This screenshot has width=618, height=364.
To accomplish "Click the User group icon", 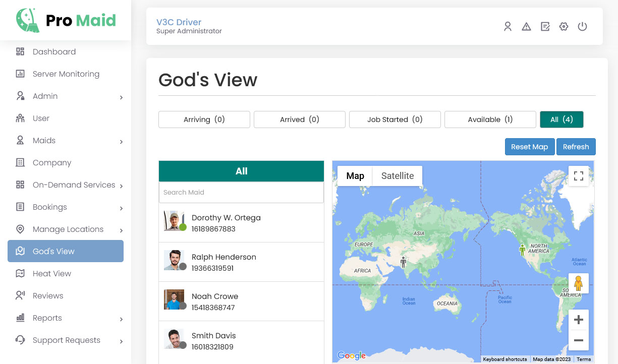I will coord(20,118).
